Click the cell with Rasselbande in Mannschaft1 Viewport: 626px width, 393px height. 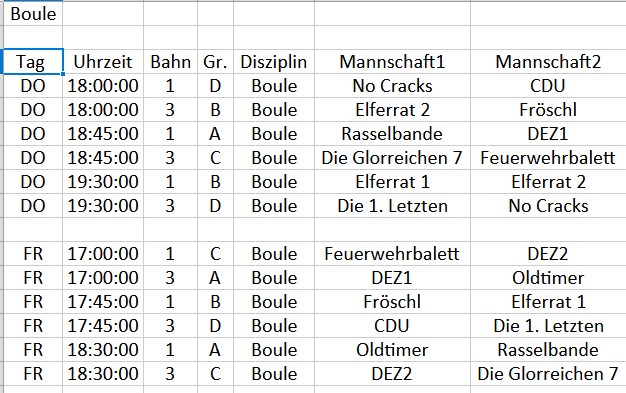[392, 134]
